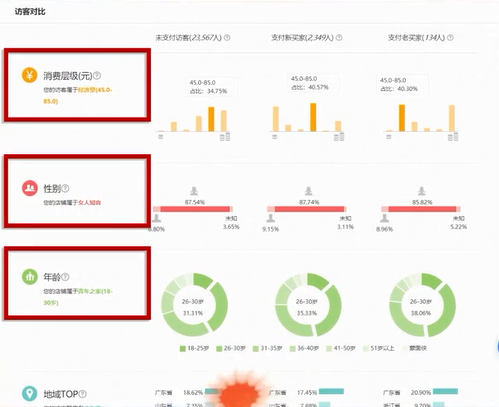Click highlighted orange bar in 未支付访客 chart
This screenshot has height=407, width=499.
211,119
